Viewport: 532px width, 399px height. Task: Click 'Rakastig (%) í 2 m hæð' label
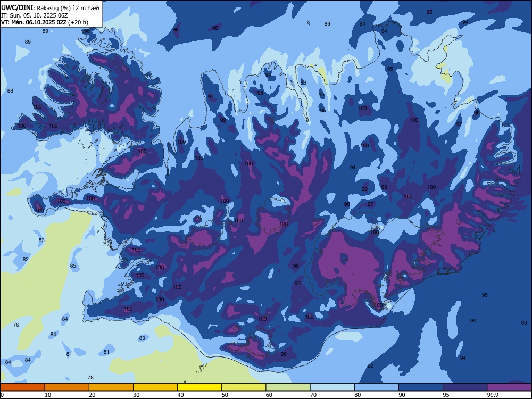pos(68,8)
